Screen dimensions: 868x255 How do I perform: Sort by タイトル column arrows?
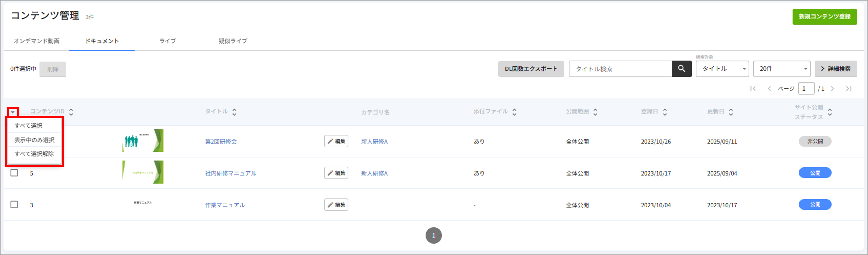point(235,112)
